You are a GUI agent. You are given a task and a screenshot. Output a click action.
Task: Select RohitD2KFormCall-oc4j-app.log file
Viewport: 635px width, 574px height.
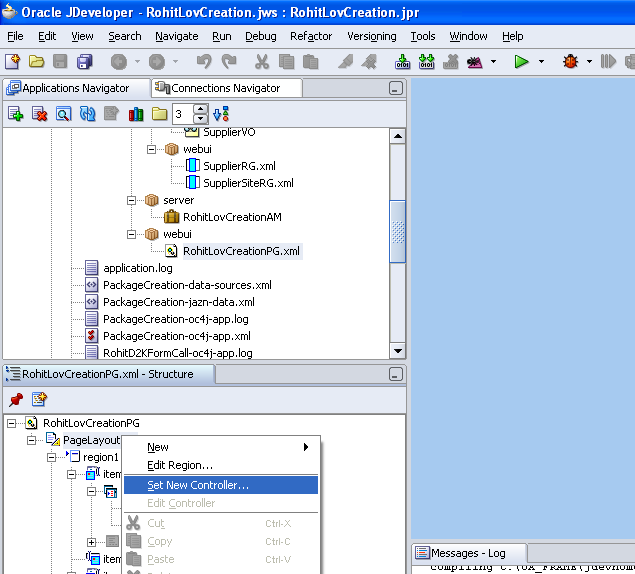pos(177,353)
